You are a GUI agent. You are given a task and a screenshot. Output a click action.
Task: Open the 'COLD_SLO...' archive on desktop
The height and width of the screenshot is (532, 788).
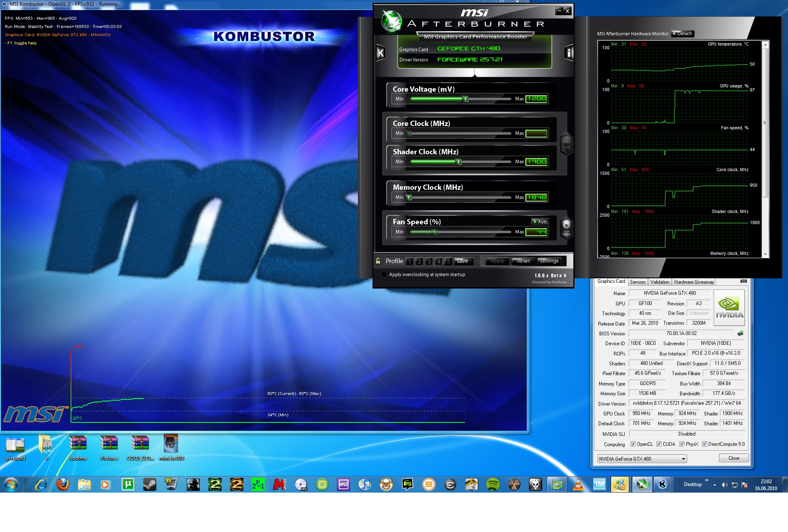pyautogui.click(x=140, y=448)
